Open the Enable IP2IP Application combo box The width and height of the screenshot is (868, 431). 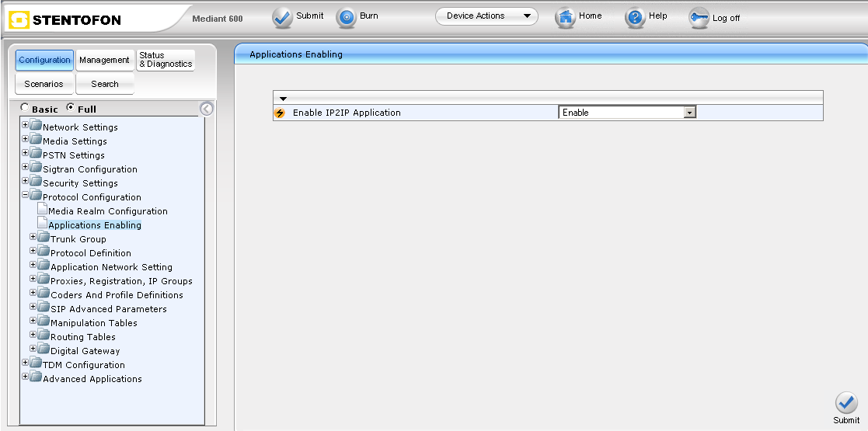click(x=626, y=113)
